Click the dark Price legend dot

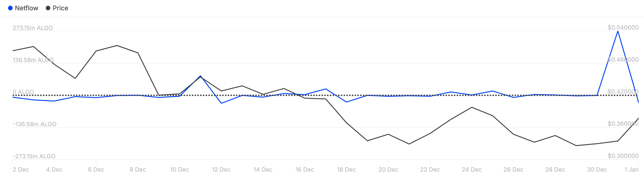(48, 8)
